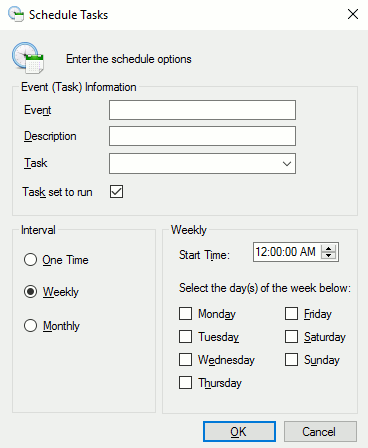
Task: Select the Friday checkbox
Action: coord(291,313)
